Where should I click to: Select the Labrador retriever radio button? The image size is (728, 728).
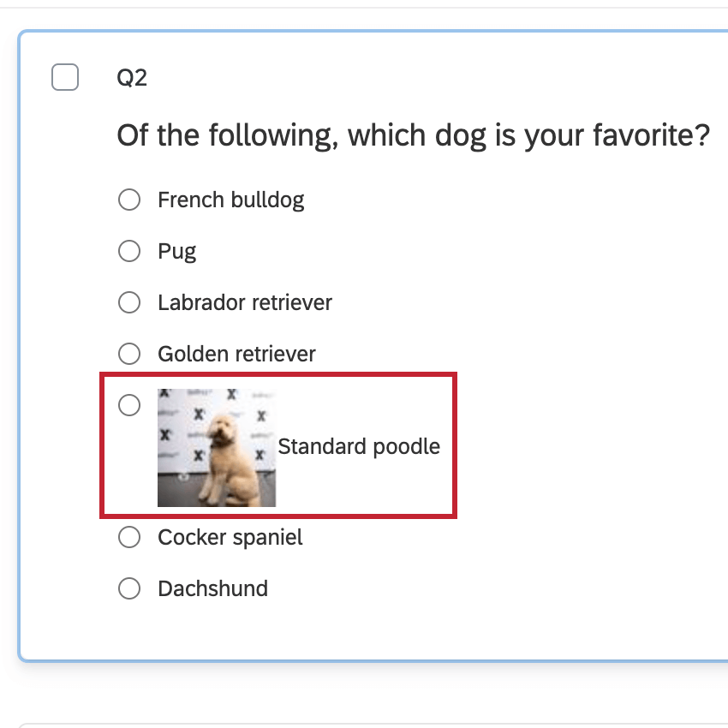point(129,302)
